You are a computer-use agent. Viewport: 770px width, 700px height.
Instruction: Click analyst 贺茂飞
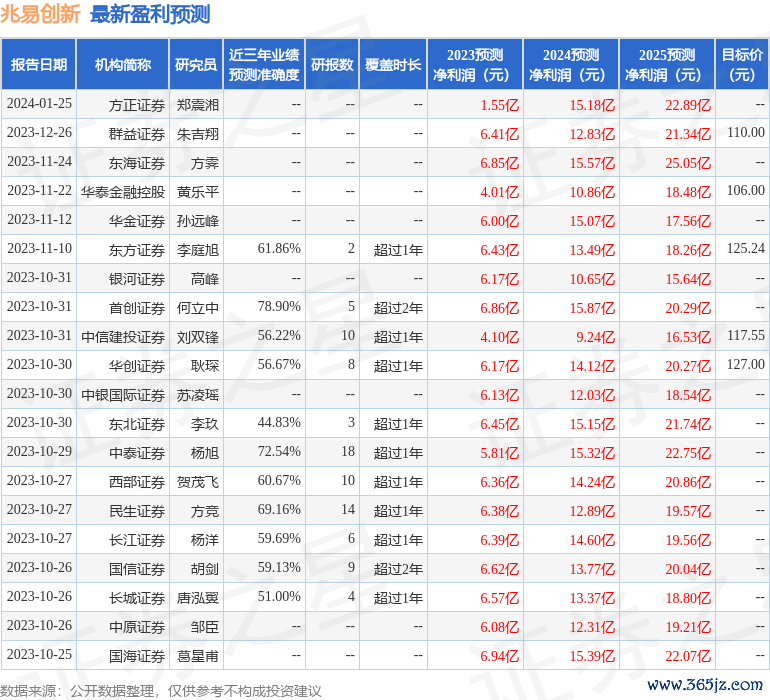click(197, 482)
